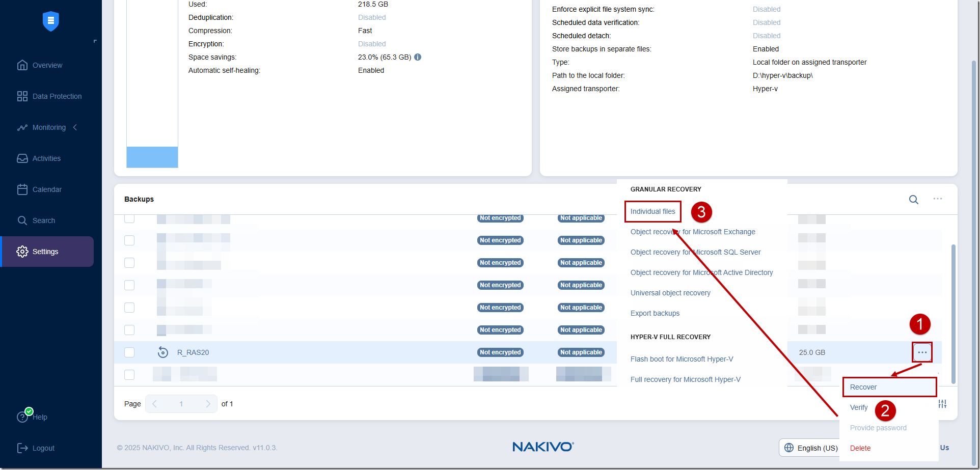
Task: Choose Object recovery for Microsoft Active Directory
Action: pos(702,272)
